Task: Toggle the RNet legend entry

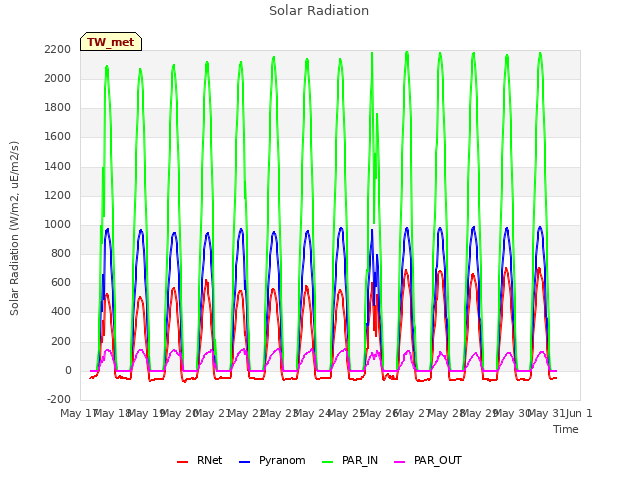Action: click(200, 460)
